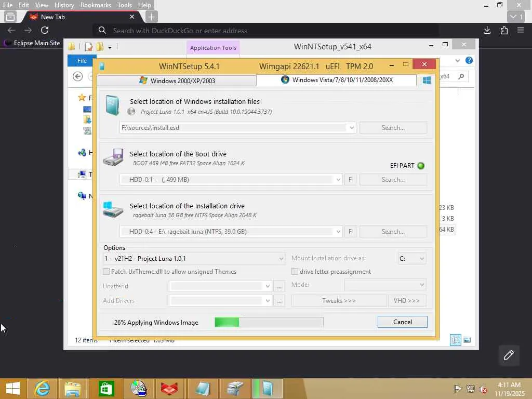Open Windows Store from taskbar
This screenshot has height=399, width=532.
tap(106, 389)
